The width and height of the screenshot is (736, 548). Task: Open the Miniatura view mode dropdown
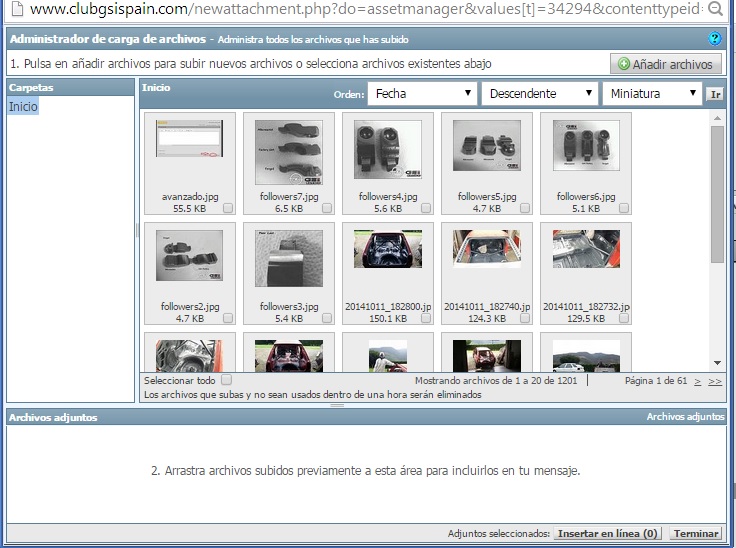[651, 94]
